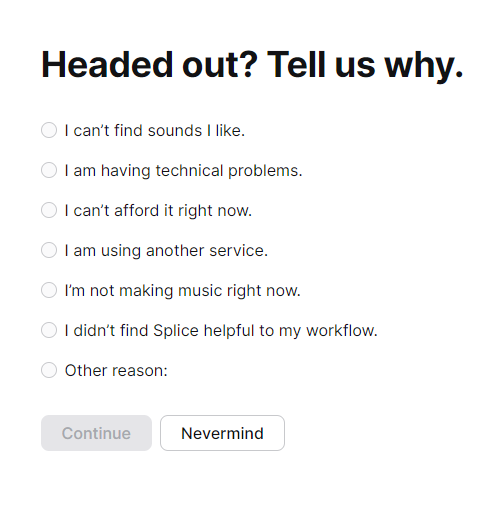Click the "I can't find sounds I like." label text

point(155,130)
